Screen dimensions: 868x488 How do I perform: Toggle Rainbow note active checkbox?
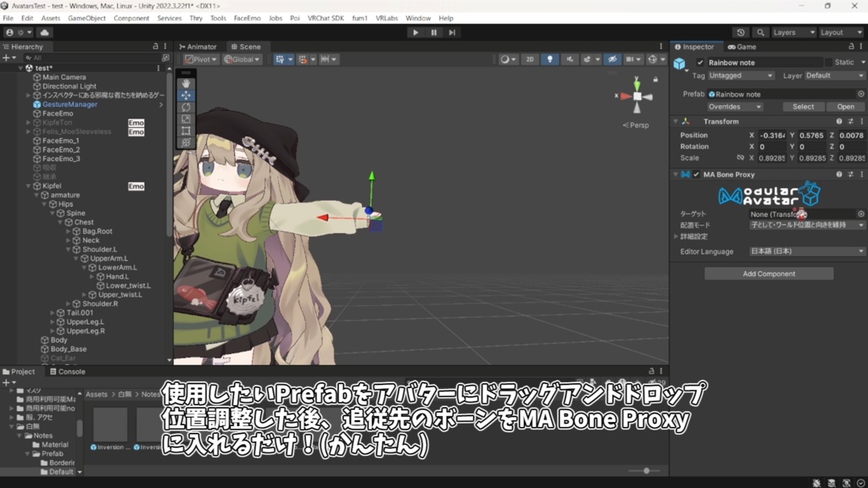[x=700, y=63]
